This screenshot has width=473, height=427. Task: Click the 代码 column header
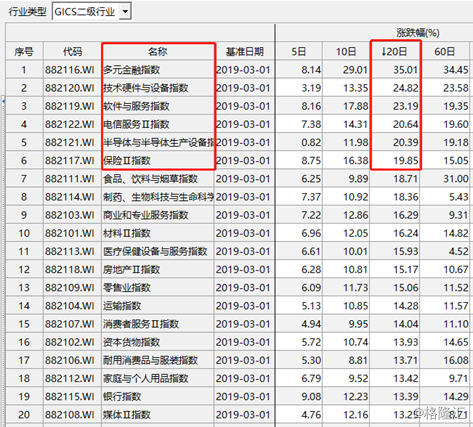(x=72, y=51)
